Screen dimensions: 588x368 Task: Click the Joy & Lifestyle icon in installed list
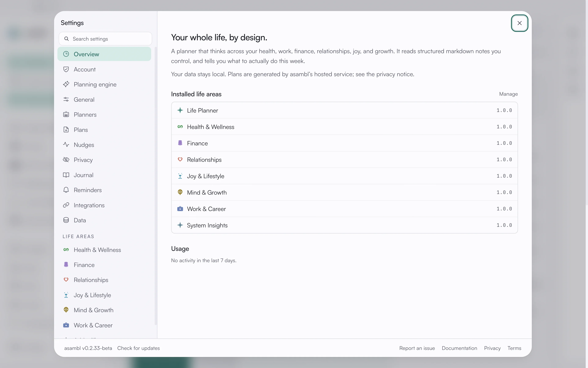(180, 176)
